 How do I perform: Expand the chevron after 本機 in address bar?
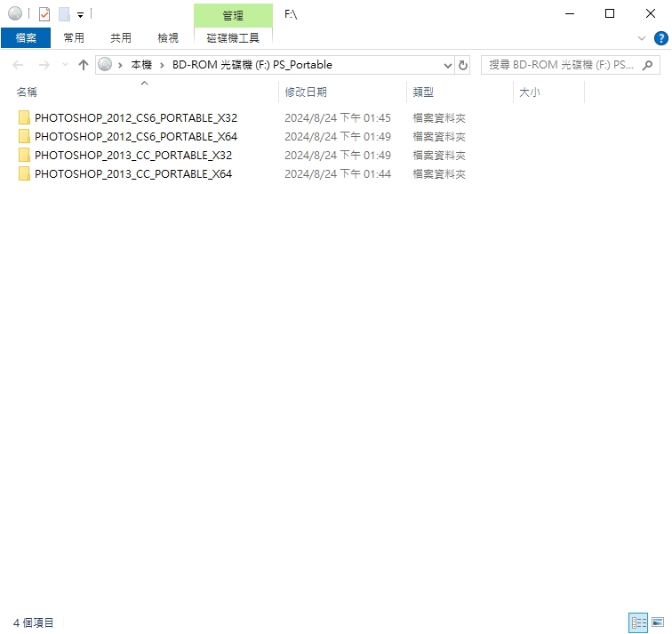162,65
